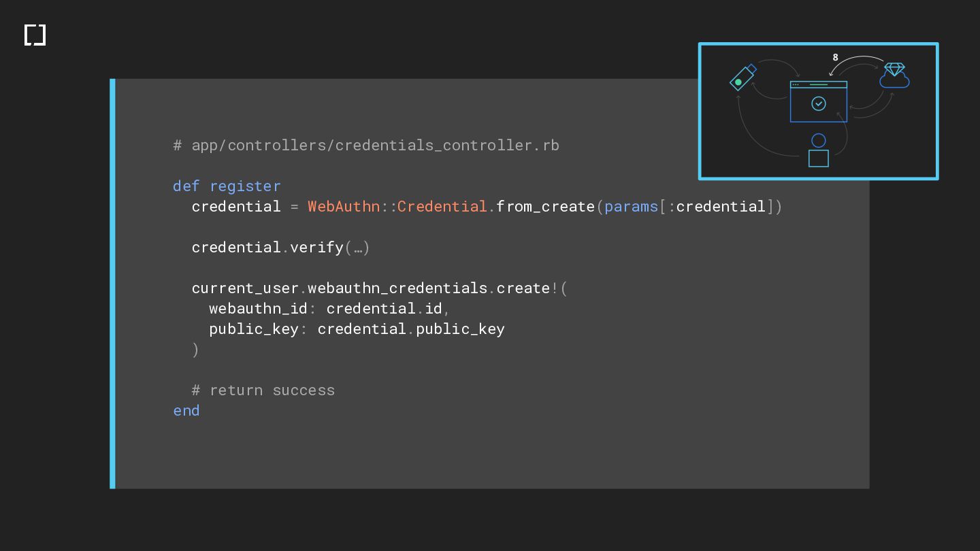Image resolution: width=980 pixels, height=551 pixels.
Task: Click the user person icon in diagram
Action: pos(819,150)
